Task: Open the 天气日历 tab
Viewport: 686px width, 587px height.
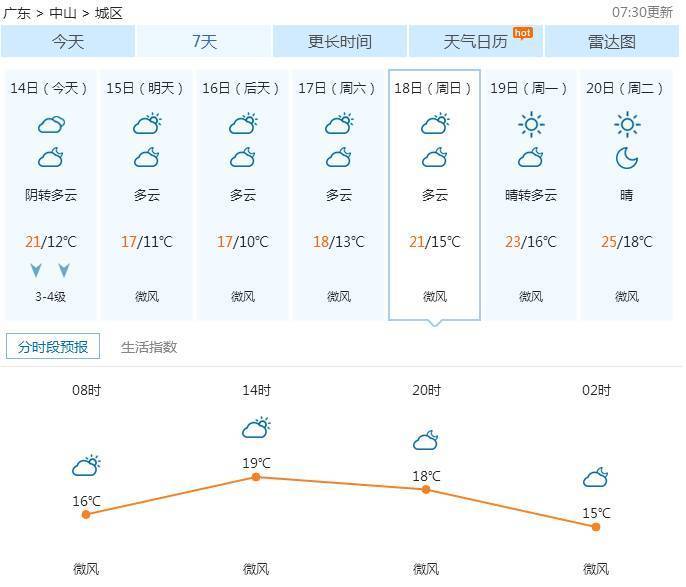Action: click(476, 42)
